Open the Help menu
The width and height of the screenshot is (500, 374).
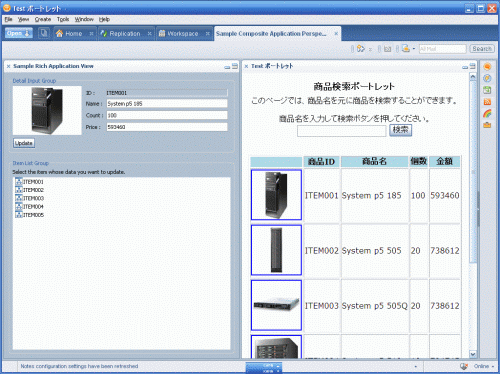tap(104, 19)
